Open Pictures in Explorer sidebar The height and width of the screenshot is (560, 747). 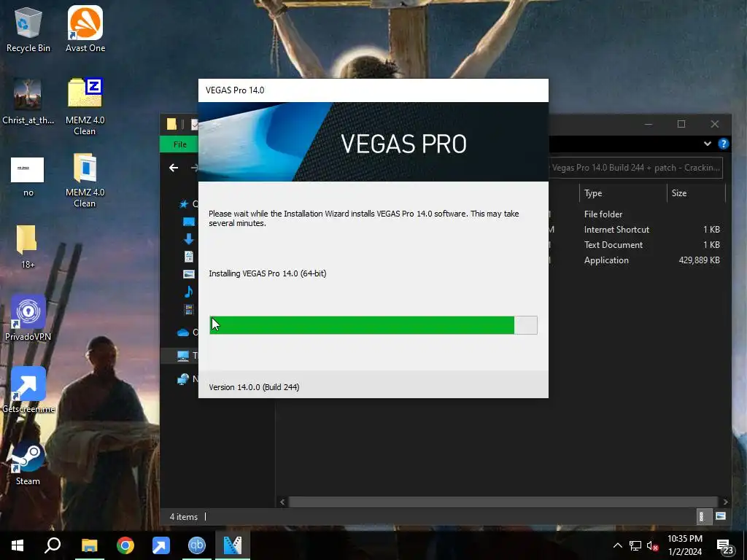189,274
